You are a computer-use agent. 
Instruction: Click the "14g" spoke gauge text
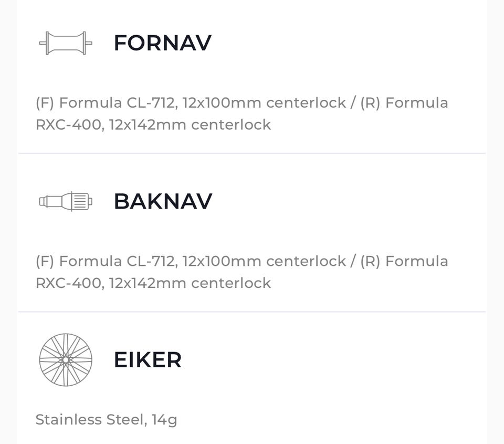pos(164,420)
